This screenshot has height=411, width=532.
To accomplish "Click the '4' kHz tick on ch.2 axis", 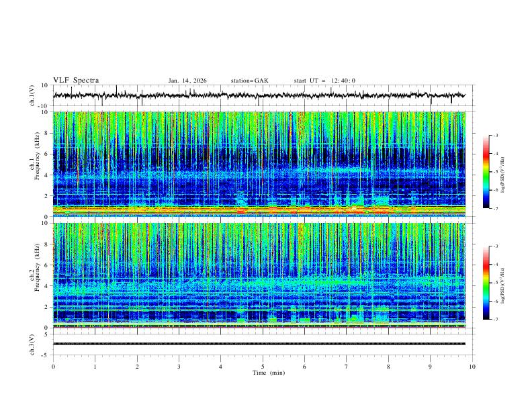I will click(x=47, y=286).
